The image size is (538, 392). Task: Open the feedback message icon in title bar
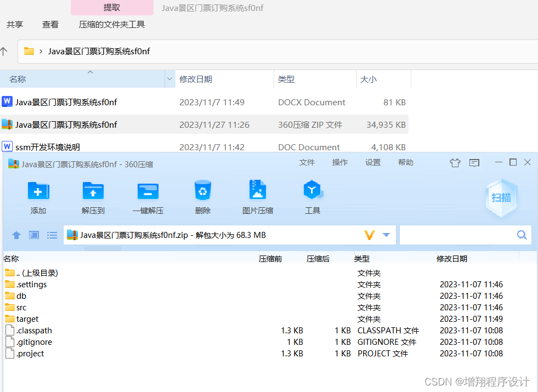coord(474,163)
